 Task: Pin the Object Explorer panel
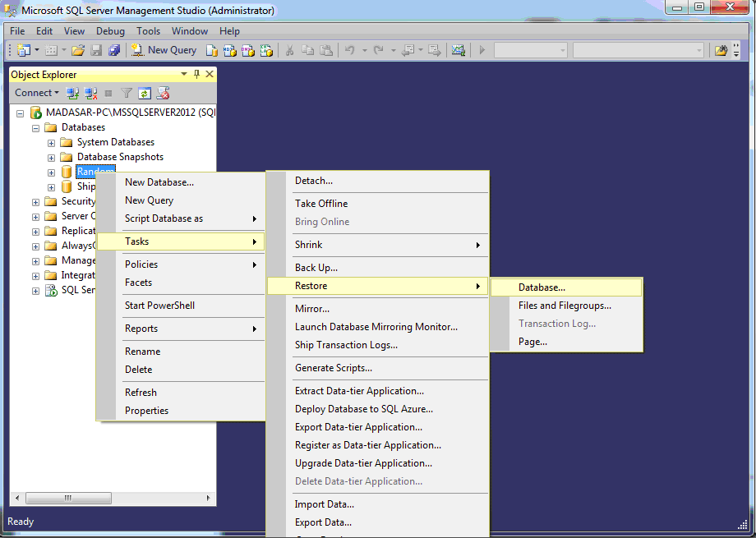196,74
